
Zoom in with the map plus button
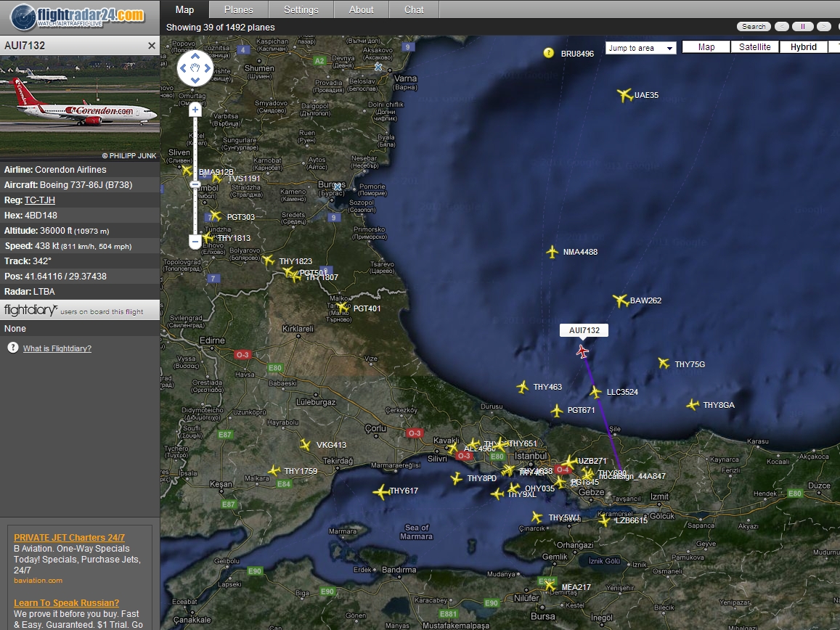tap(195, 110)
